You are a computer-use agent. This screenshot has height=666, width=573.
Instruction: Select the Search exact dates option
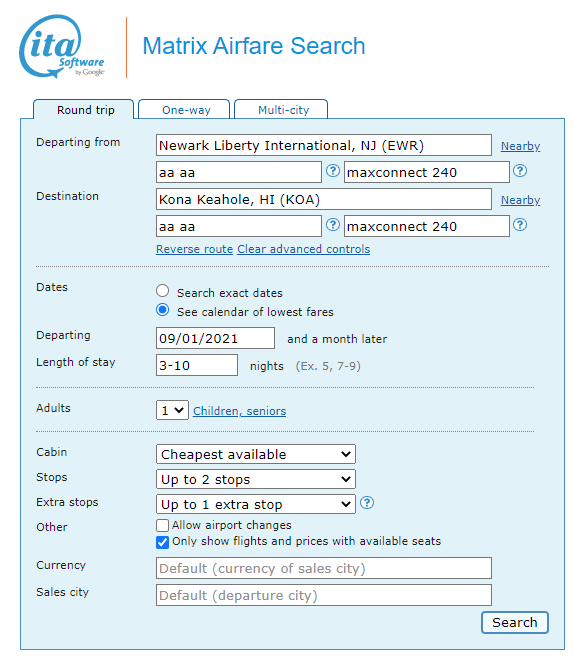162,291
